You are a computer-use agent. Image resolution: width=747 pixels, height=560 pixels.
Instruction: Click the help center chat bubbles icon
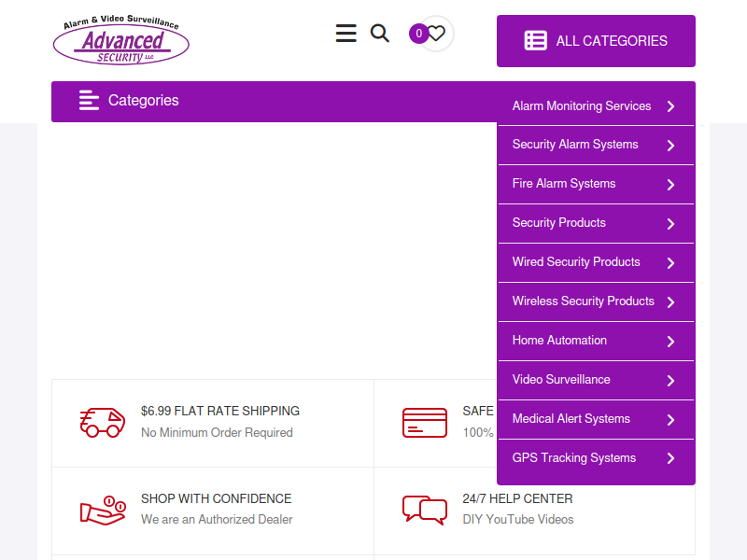(425, 510)
